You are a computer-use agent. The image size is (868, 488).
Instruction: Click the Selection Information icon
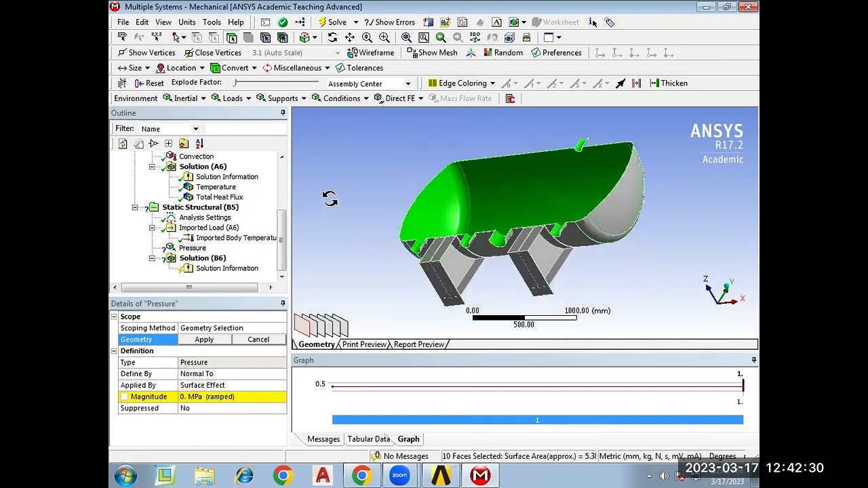click(593, 22)
